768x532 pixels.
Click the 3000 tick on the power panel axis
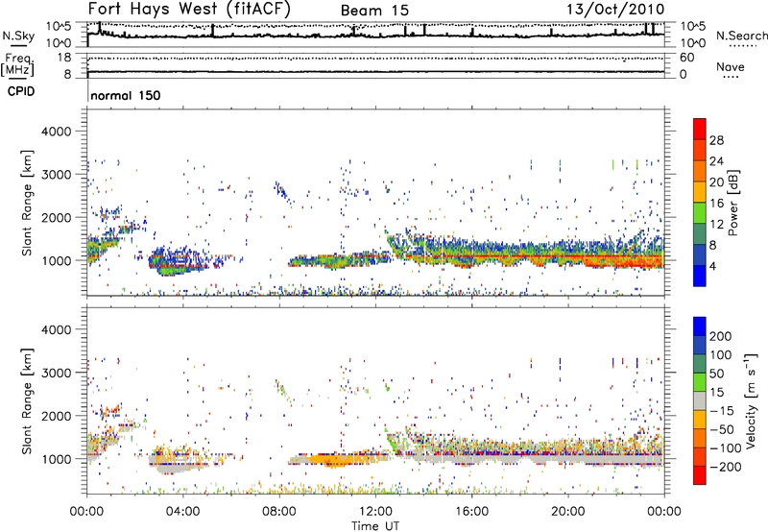pos(56,175)
